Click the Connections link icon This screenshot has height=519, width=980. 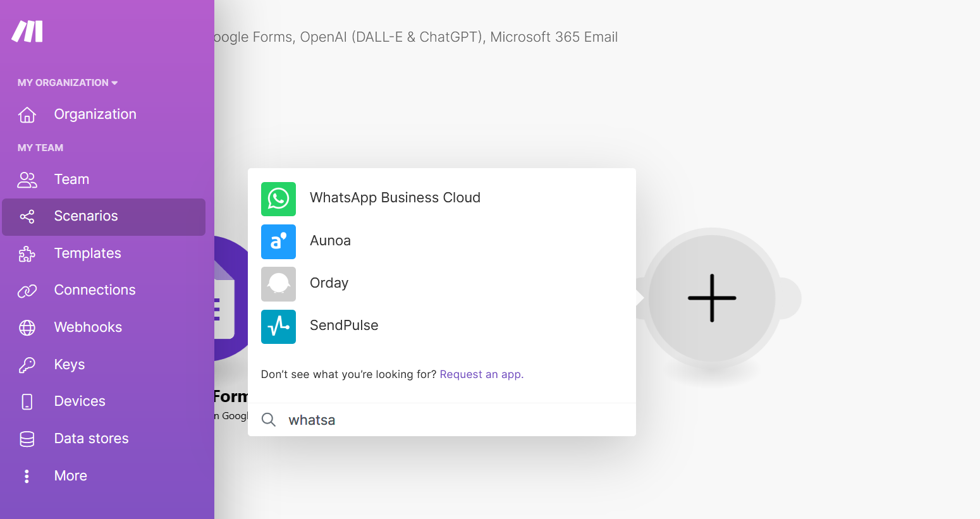pos(27,291)
